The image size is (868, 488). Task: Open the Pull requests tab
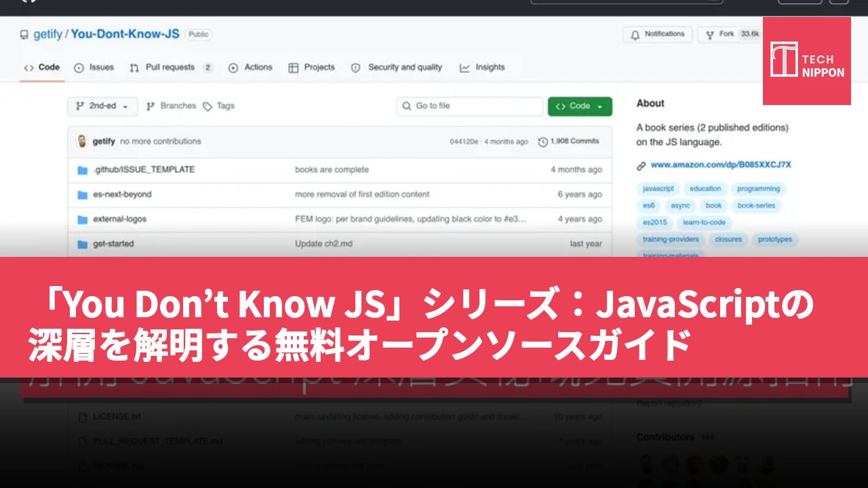[172, 68]
